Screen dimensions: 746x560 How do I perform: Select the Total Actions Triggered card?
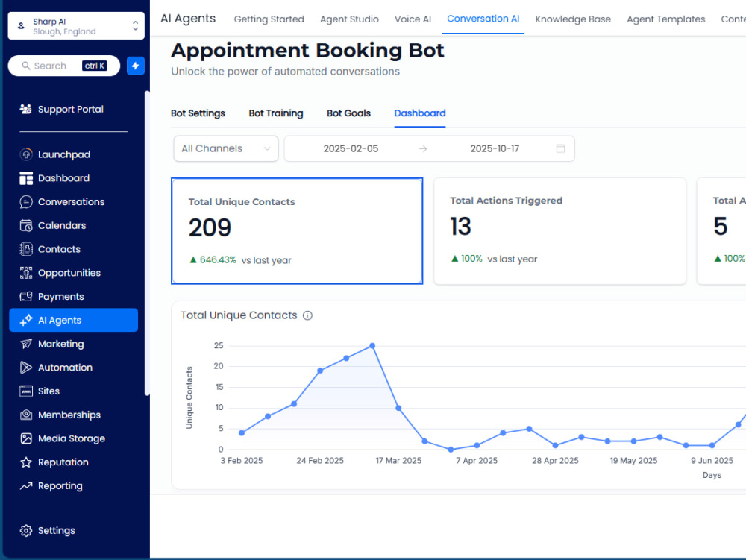tap(559, 231)
